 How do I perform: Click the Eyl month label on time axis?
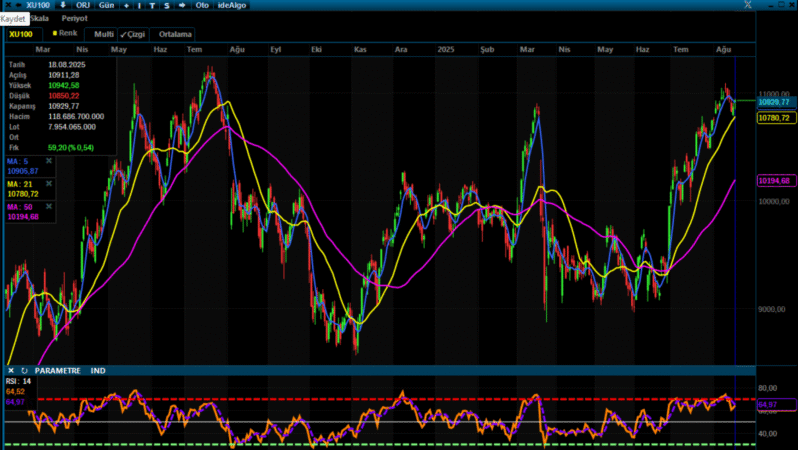pos(276,49)
